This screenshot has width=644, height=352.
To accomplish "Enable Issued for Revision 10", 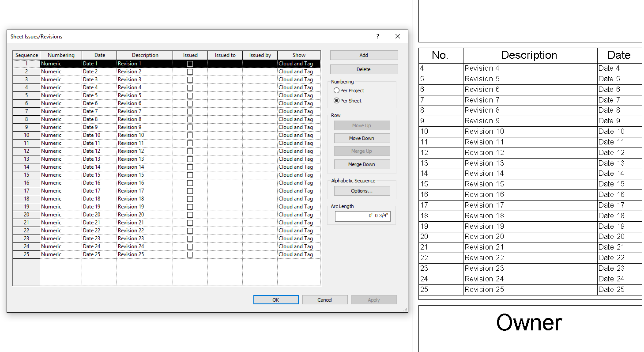I will pos(190,135).
